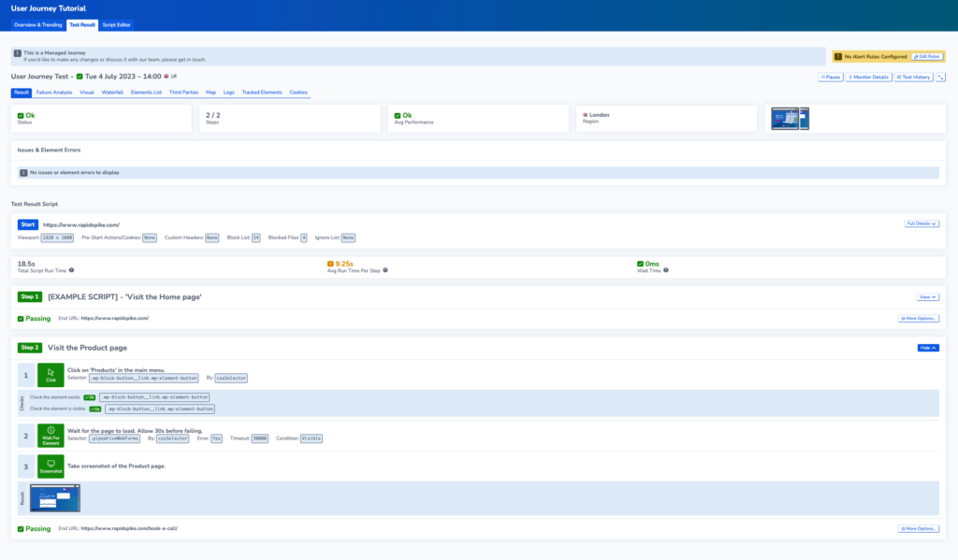
Task: Click the green Step 2 badge
Action: click(x=29, y=348)
